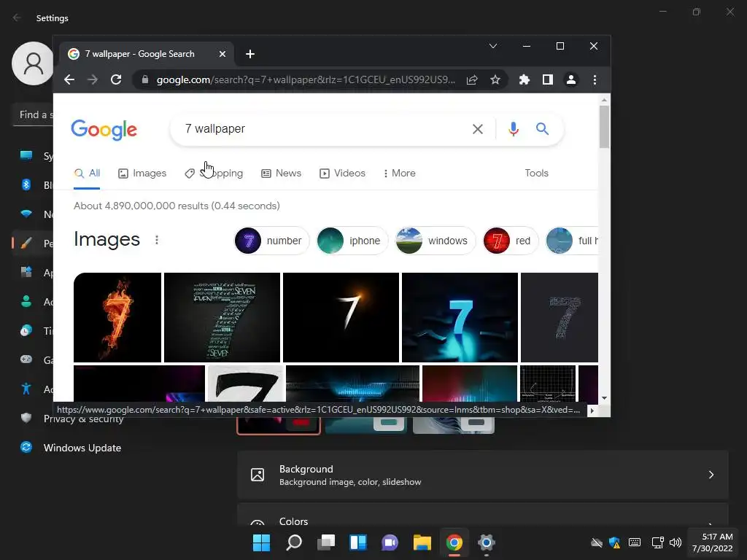The image size is (747, 560).
Task: Open Widgets from the taskbar
Action: pos(358,542)
